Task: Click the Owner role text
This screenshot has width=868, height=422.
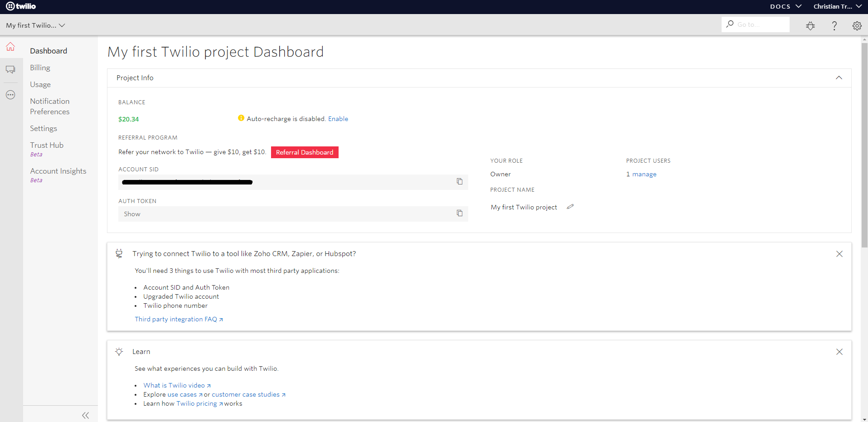Action: 500,174
